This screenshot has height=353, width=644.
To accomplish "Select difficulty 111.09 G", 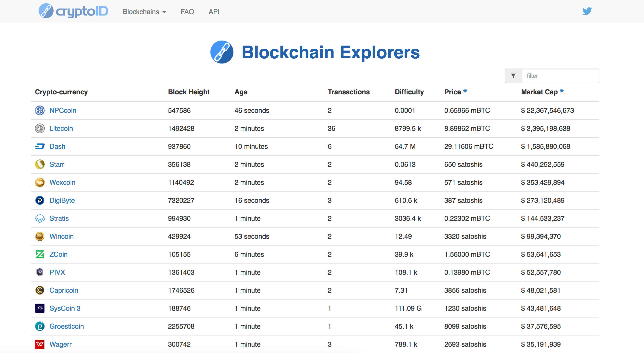I will 408,309.
